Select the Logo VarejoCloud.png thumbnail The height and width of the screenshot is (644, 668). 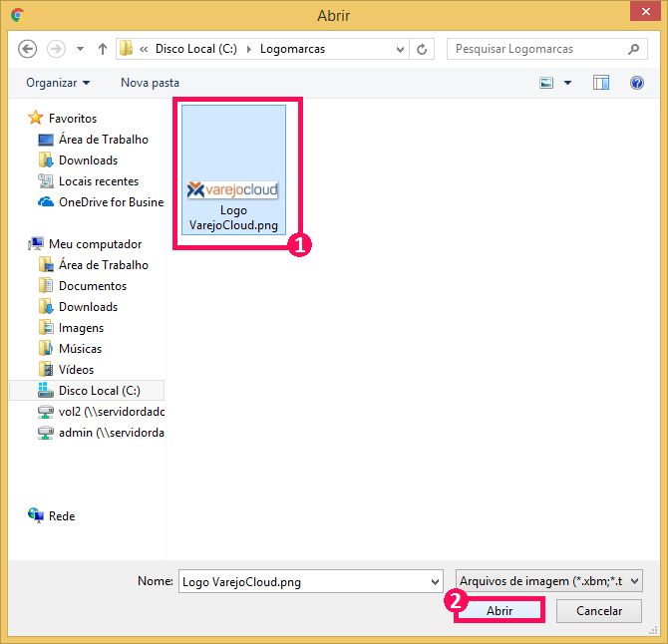click(x=232, y=170)
